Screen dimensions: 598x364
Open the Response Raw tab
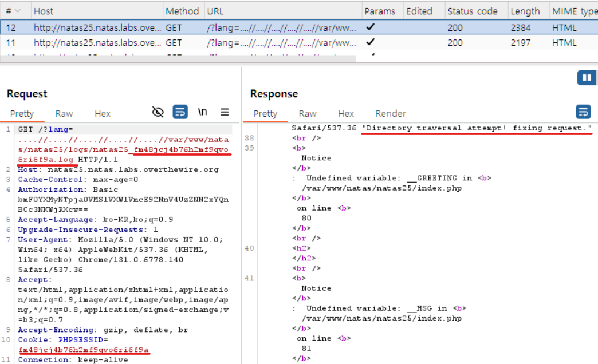tap(308, 114)
